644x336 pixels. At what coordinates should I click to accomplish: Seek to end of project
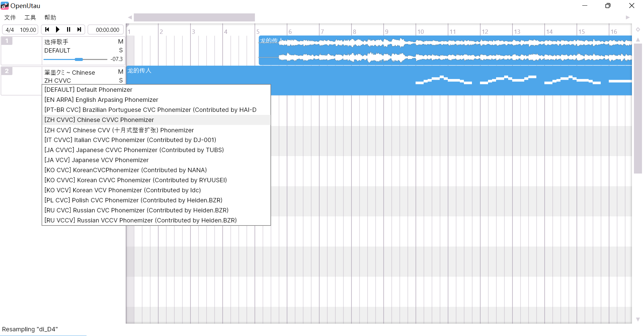79,29
